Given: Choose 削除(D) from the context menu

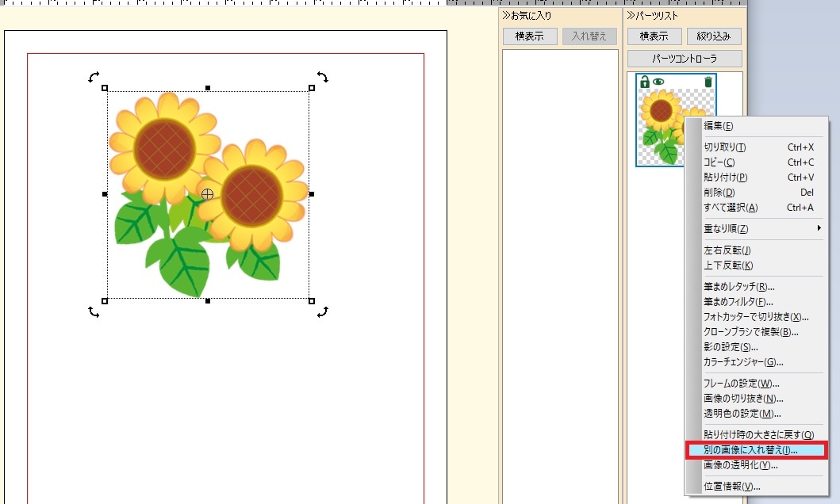Looking at the screenshot, I should pyautogui.click(x=757, y=192).
